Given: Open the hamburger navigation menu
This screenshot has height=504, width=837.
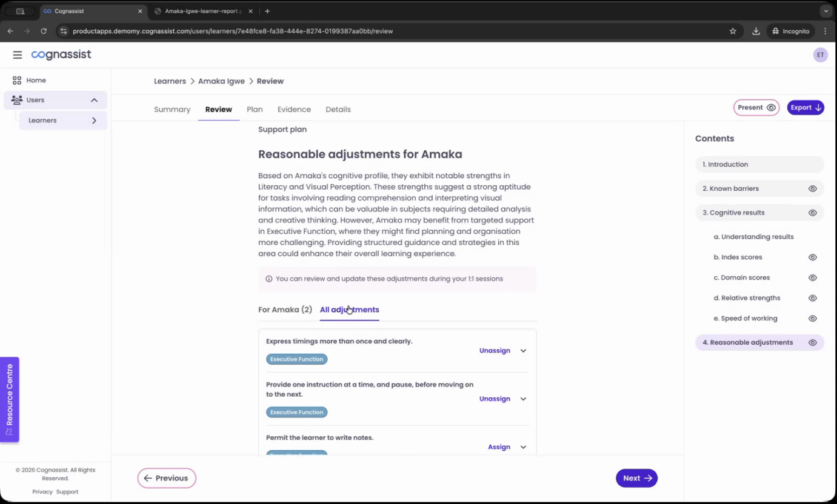Looking at the screenshot, I should [17, 55].
